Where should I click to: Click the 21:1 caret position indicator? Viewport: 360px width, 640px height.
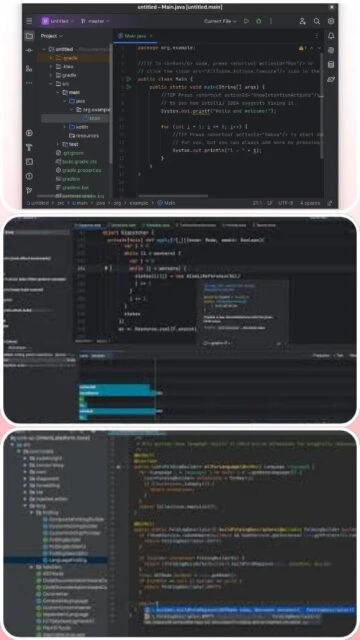click(x=258, y=203)
